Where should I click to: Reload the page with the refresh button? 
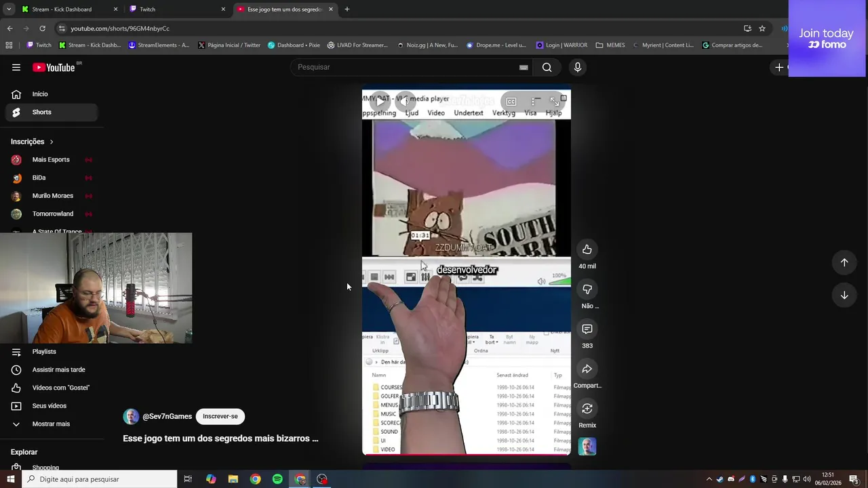42,28
